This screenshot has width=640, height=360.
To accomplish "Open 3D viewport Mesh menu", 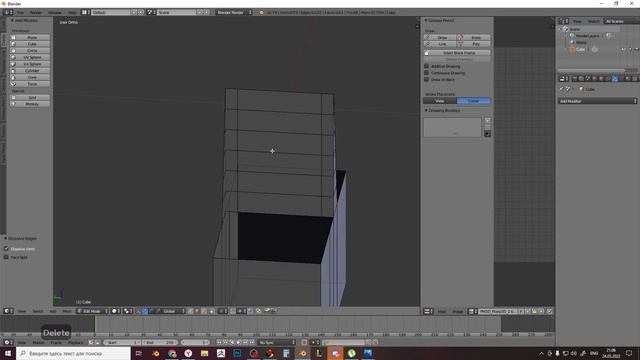I will (67, 311).
